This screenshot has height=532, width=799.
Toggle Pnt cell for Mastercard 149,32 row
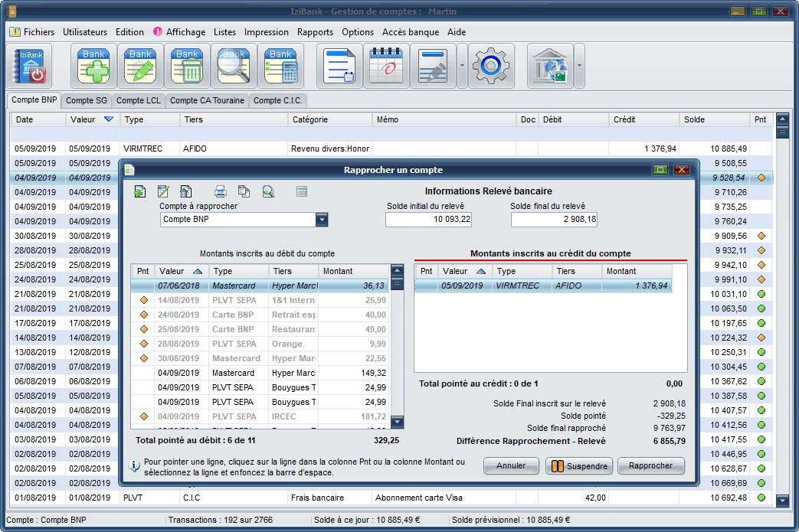(x=142, y=373)
